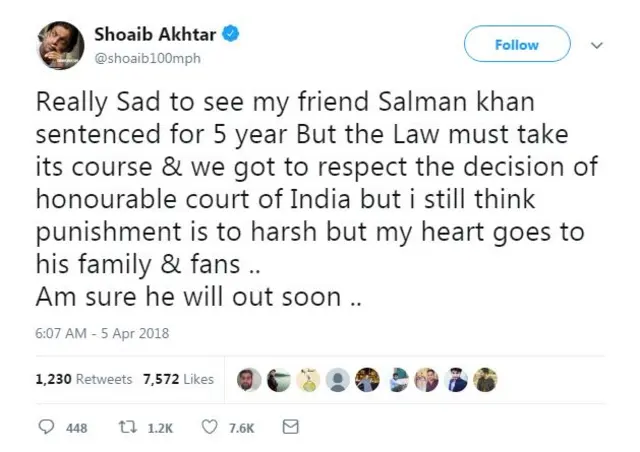
Task: Click the first liker avatar in the row
Action: click(x=249, y=380)
